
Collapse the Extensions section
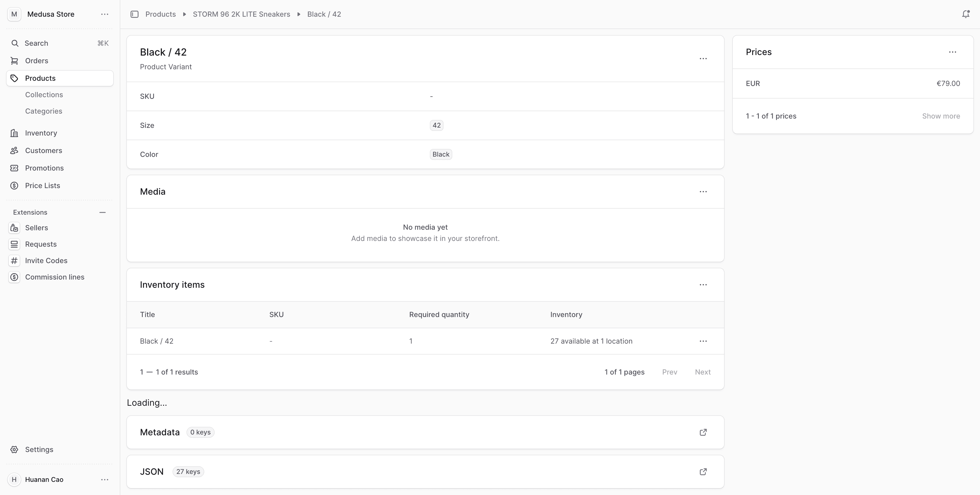tap(102, 212)
